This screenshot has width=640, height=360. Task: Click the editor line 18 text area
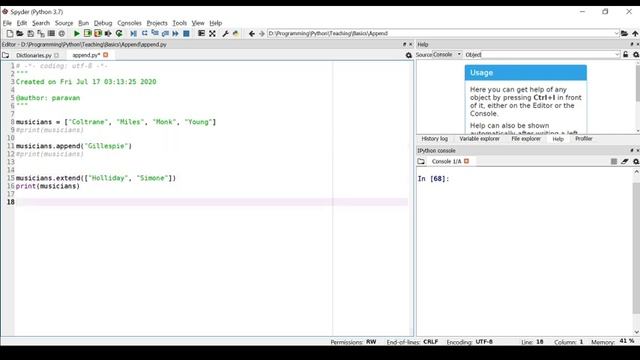[x=211, y=202]
